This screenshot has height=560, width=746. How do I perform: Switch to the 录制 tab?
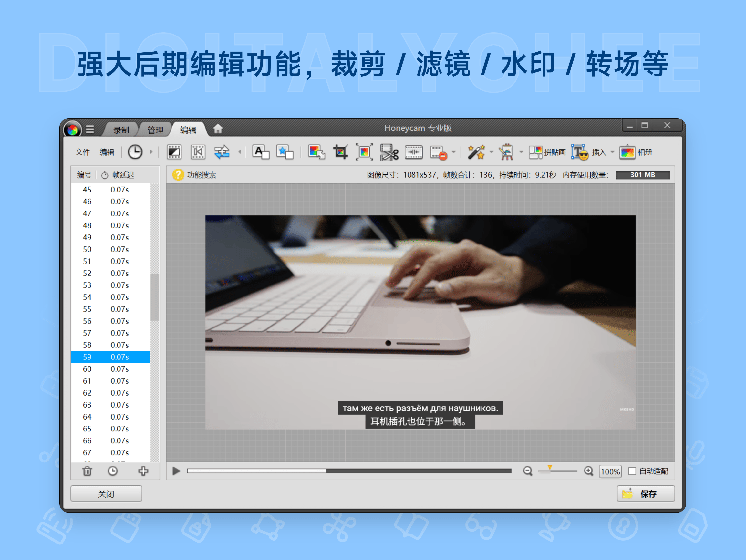(121, 130)
